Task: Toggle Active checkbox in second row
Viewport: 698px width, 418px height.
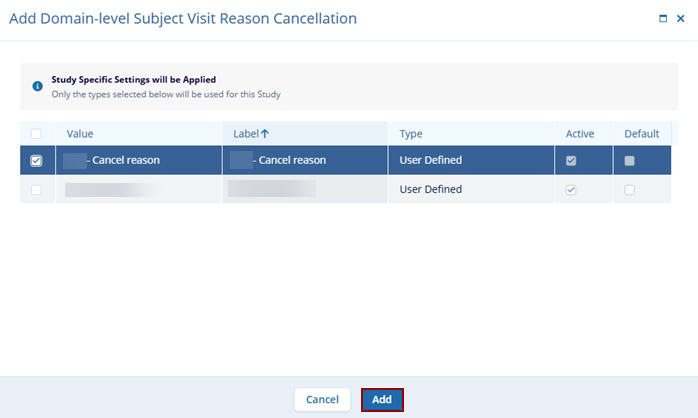Action: pyautogui.click(x=571, y=190)
